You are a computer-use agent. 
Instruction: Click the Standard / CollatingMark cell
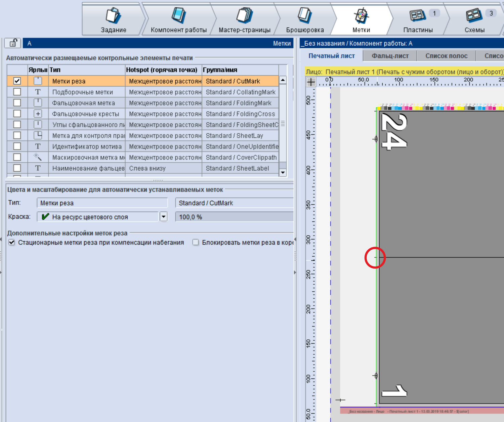240,92
